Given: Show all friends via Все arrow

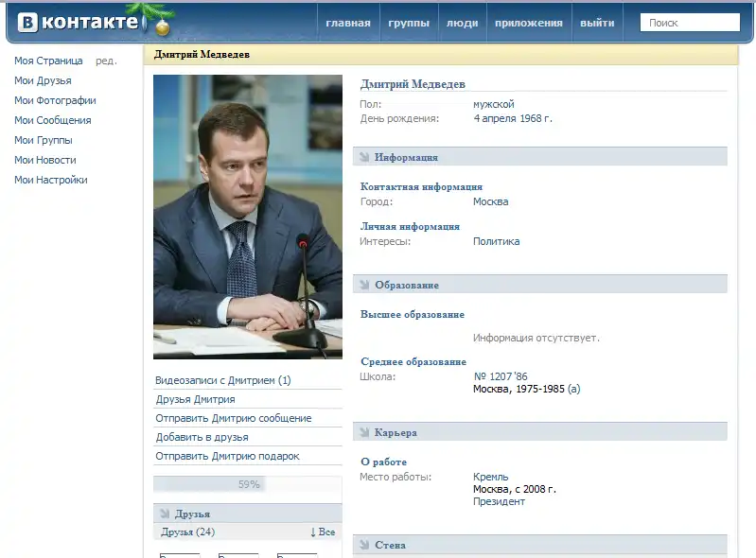Looking at the screenshot, I should pos(323,532).
